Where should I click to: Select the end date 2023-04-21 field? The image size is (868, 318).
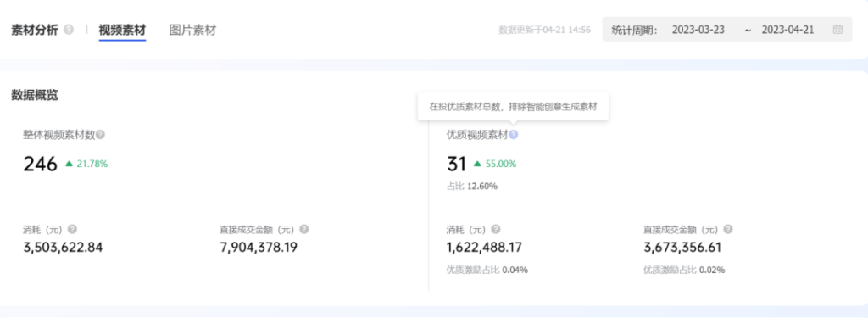tap(787, 30)
